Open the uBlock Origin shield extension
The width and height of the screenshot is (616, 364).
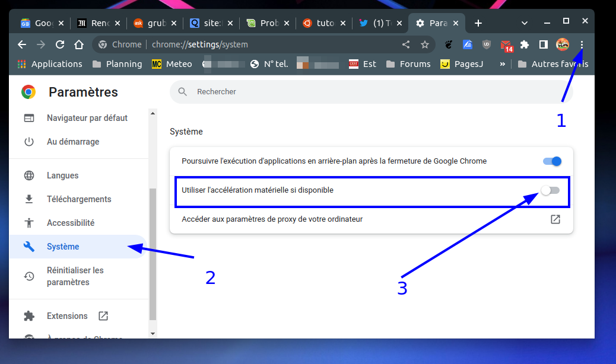[487, 44]
